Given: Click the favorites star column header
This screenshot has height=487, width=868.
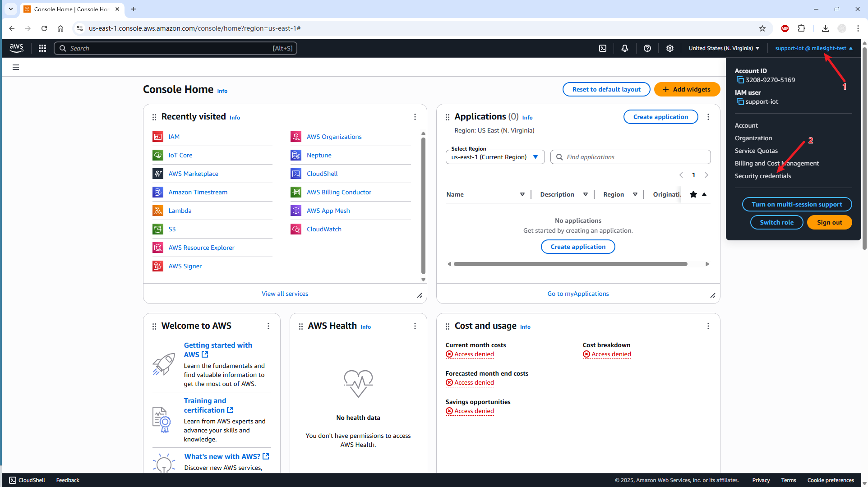Looking at the screenshot, I should click(x=693, y=194).
